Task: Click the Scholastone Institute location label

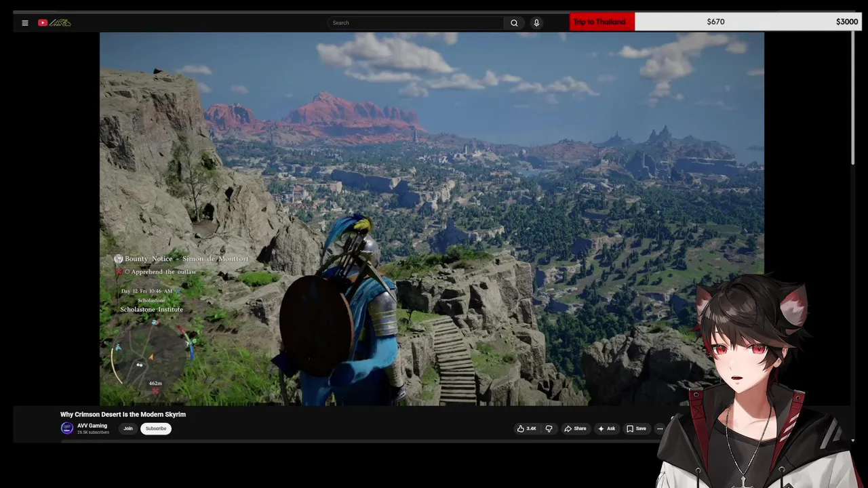Action: pyautogui.click(x=151, y=310)
